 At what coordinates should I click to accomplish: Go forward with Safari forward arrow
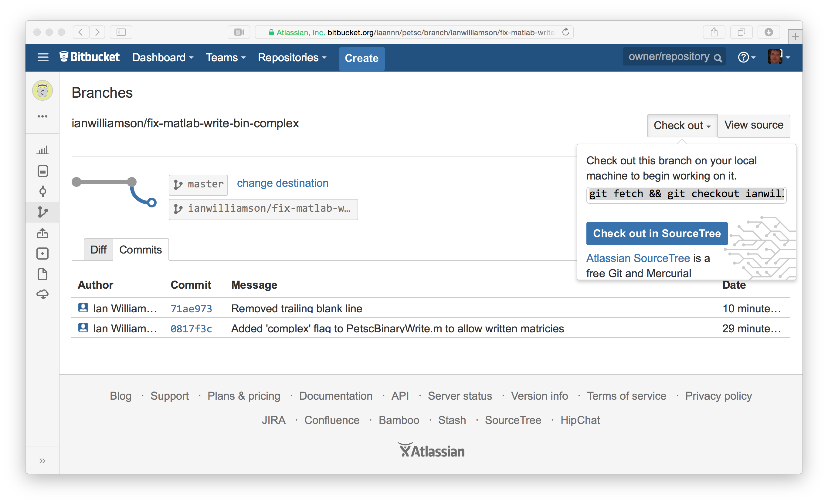coord(97,32)
